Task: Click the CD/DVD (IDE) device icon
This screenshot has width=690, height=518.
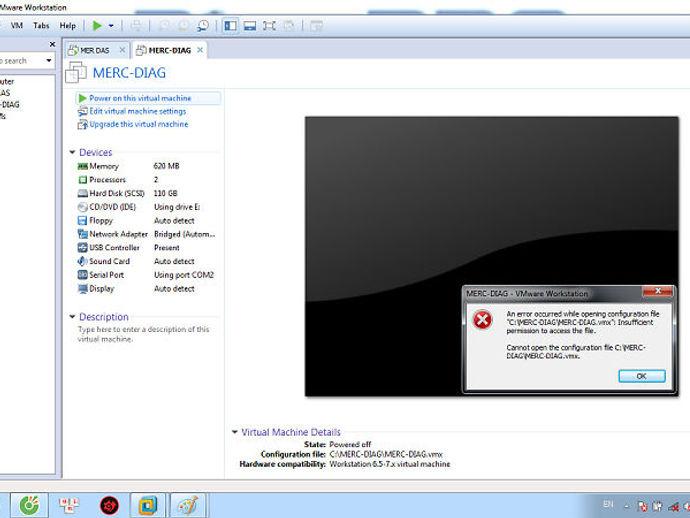Action: coord(82,207)
